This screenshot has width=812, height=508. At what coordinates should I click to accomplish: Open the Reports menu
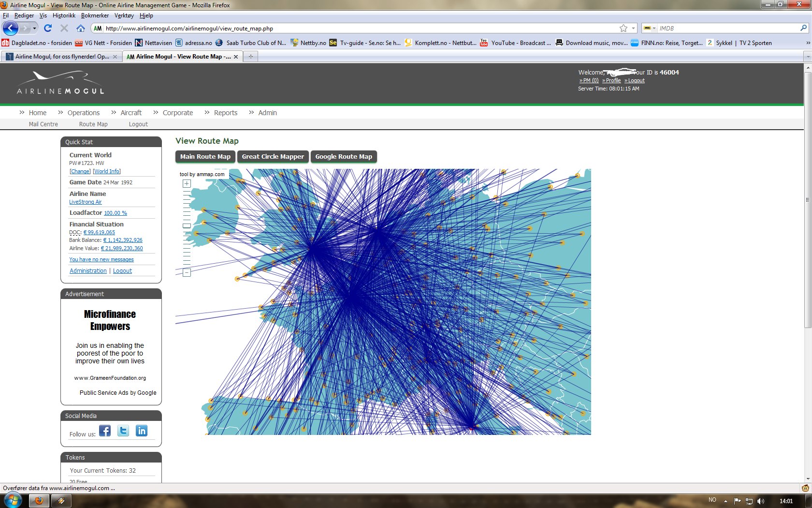tap(226, 113)
